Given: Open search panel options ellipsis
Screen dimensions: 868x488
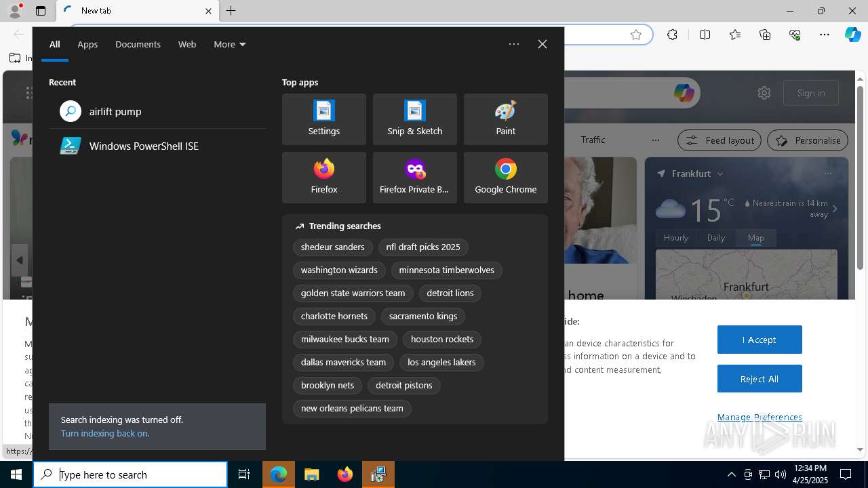Looking at the screenshot, I should [514, 44].
